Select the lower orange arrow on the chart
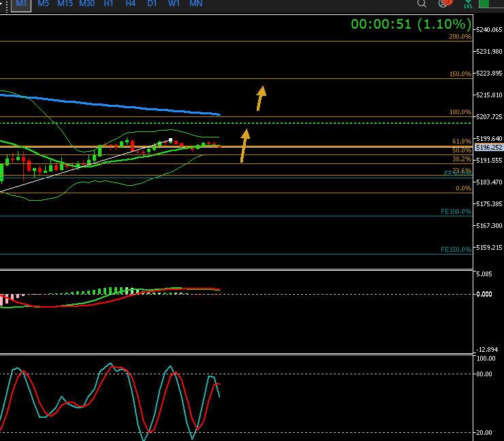Viewport: 504px width, 441px height. point(244,146)
